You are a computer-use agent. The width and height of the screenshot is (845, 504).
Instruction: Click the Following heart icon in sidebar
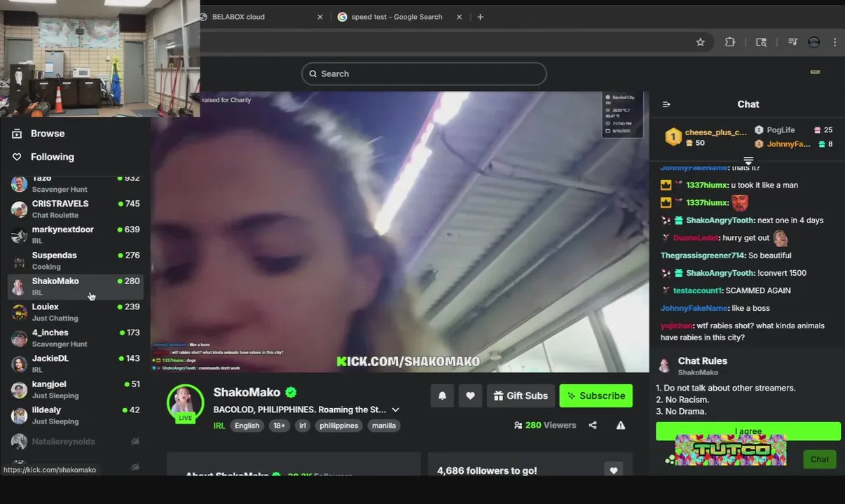(x=17, y=157)
